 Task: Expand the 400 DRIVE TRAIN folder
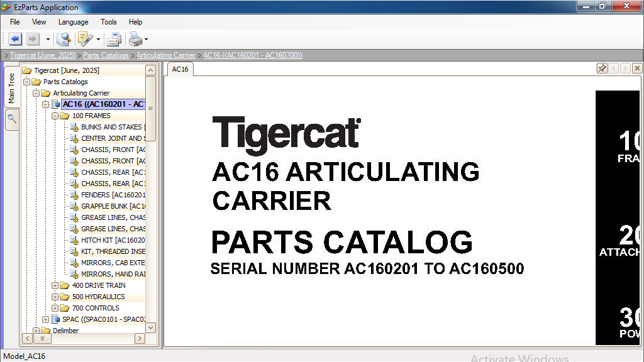click(x=55, y=285)
